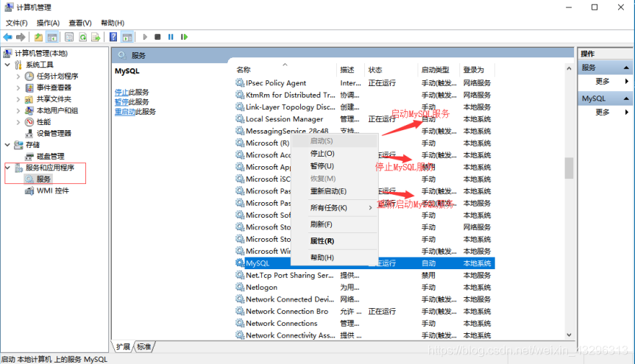Click the services list scrollbar thumb

tap(569, 168)
